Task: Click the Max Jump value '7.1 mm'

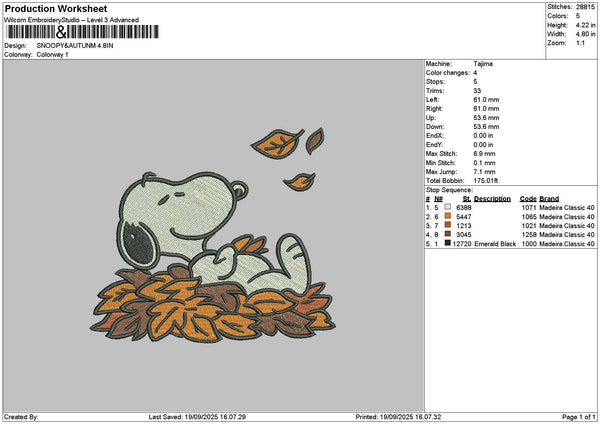Action: click(x=484, y=172)
